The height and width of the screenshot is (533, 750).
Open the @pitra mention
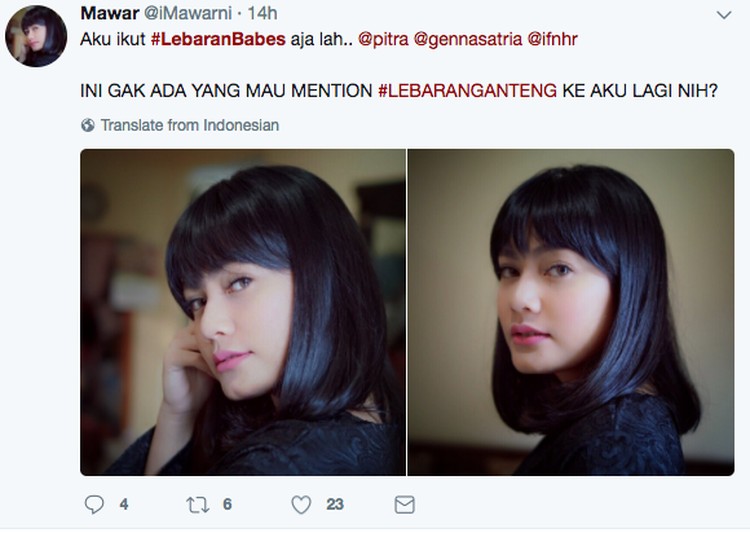click(383, 39)
